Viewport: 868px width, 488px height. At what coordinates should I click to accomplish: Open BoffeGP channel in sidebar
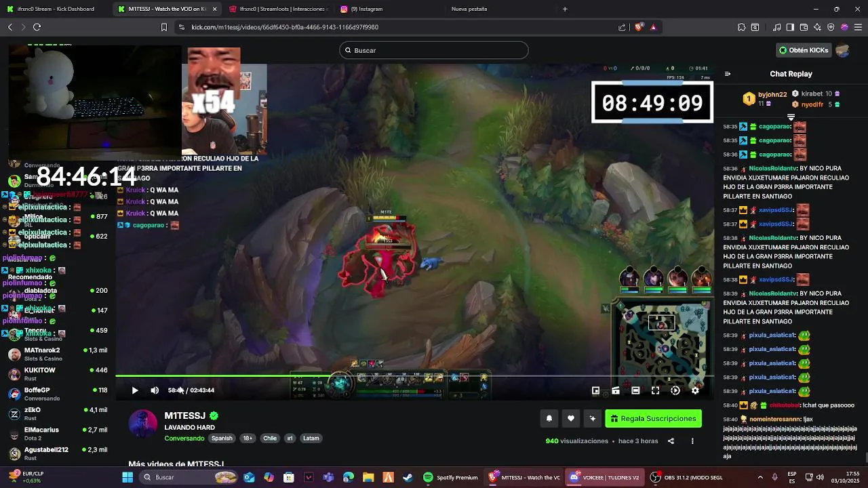point(58,394)
